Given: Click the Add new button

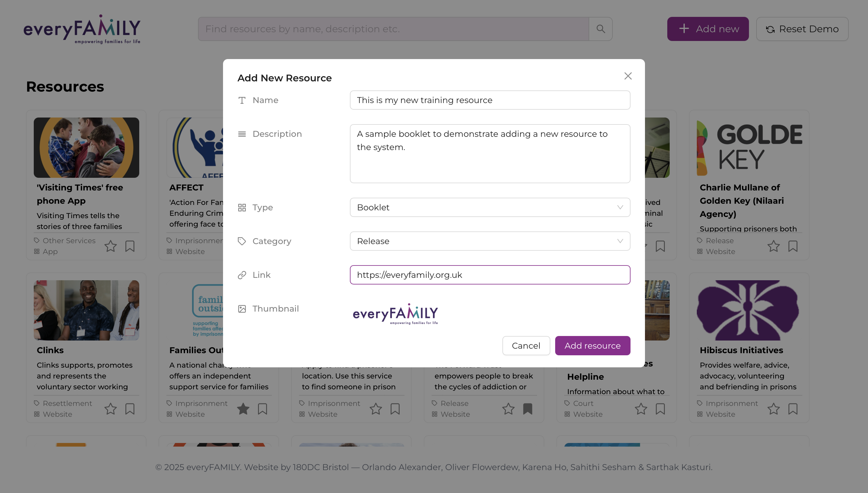Looking at the screenshot, I should (x=708, y=29).
